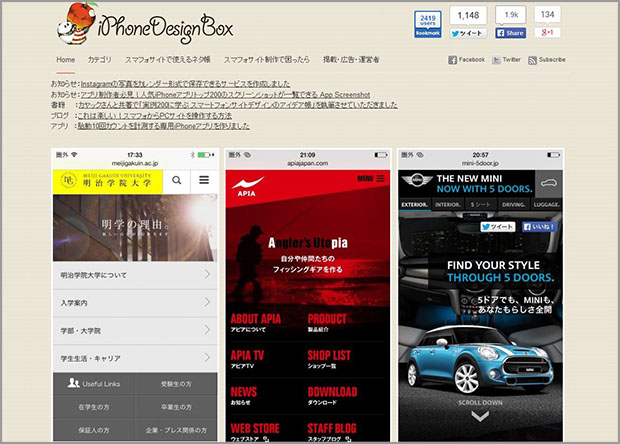This screenshot has width=620, height=444.
Task: Open the Facebook link with icon
Action: 466,60
